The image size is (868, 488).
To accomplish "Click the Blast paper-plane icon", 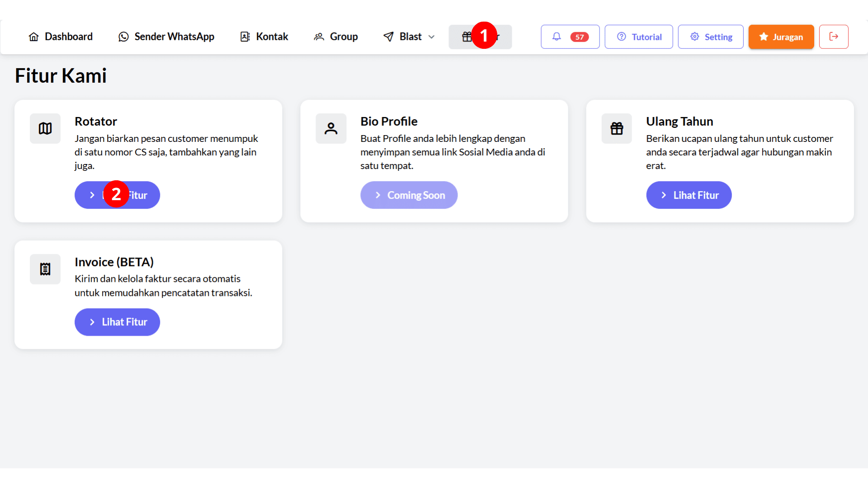I will [x=388, y=37].
